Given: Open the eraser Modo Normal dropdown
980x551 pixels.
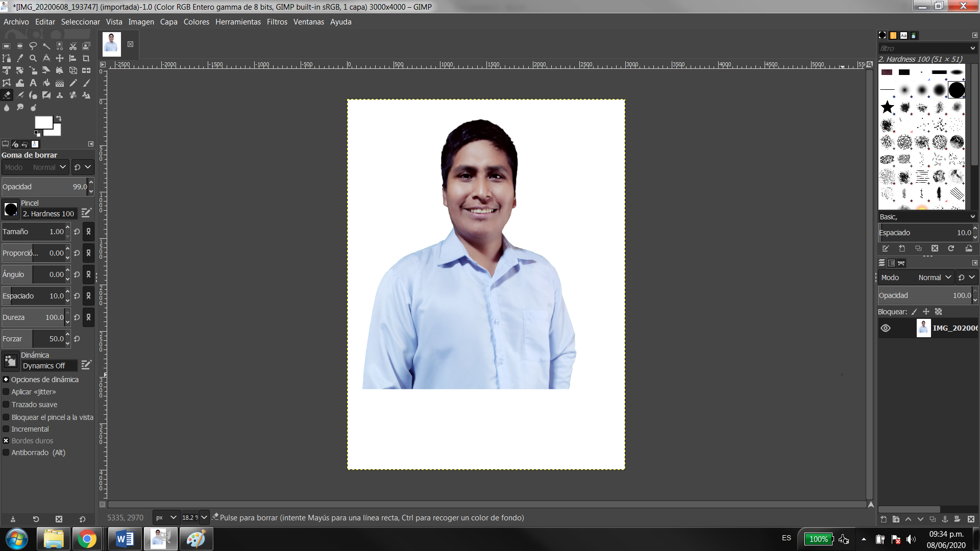Looking at the screenshot, I should (x=49, y=167).
